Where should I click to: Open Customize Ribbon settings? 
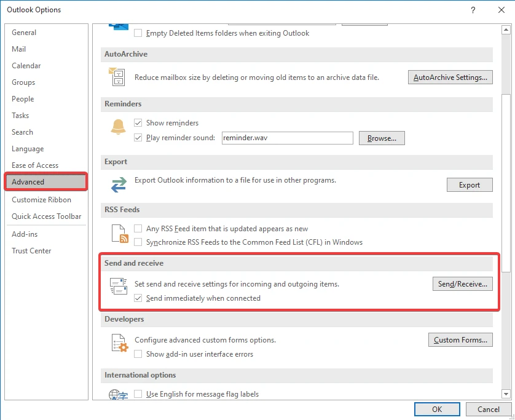[46, 200]
